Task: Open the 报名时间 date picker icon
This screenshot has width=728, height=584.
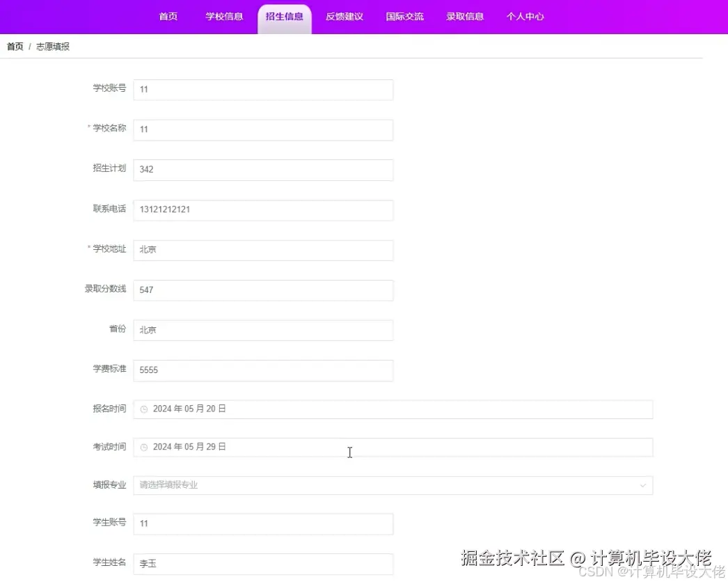Action: (x=143, y=409)
